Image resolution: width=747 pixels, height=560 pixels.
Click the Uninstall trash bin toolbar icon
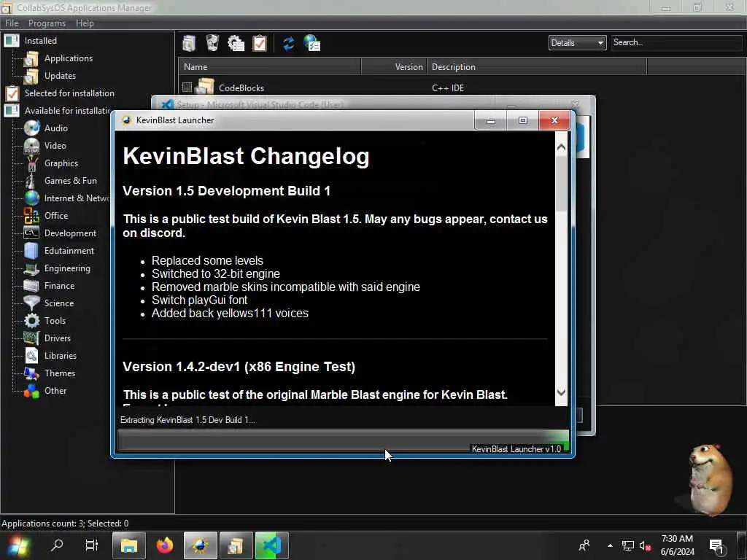click(x=212, y=43)
